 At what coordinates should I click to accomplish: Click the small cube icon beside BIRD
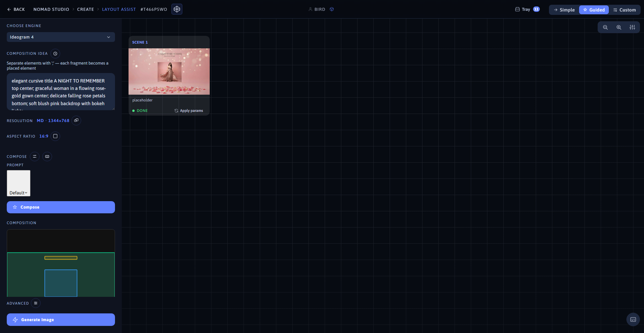coord(332,9)
